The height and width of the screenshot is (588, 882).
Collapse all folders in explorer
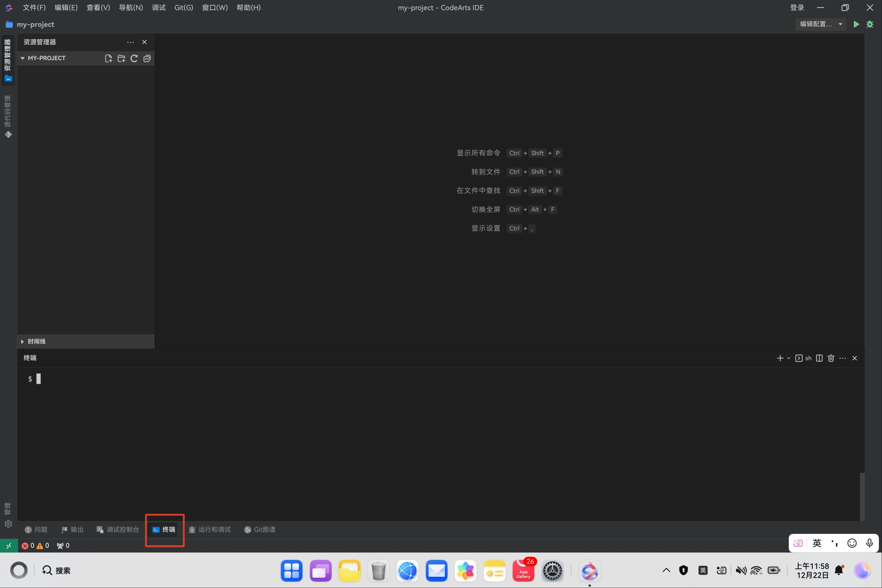pos(147,58)
